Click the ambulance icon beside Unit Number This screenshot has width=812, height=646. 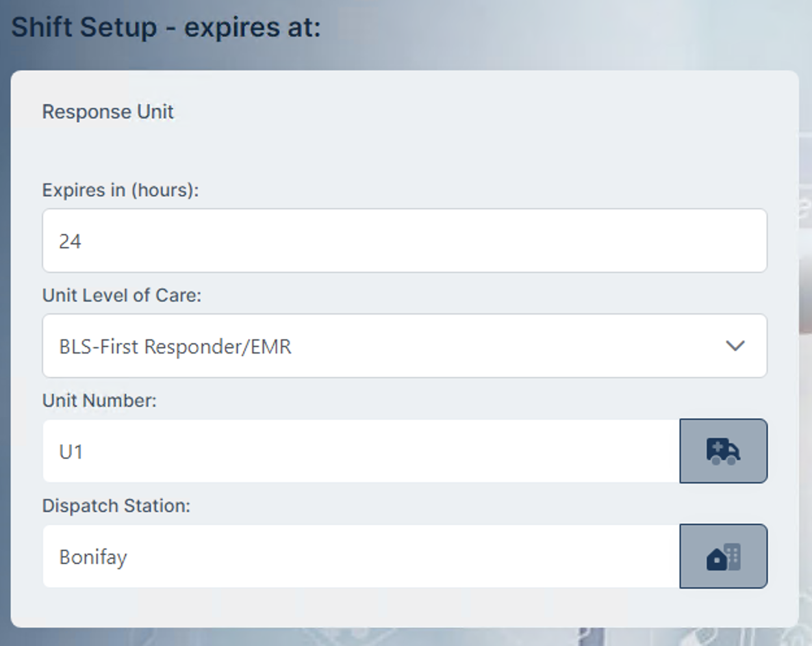(x=723, y=451)
